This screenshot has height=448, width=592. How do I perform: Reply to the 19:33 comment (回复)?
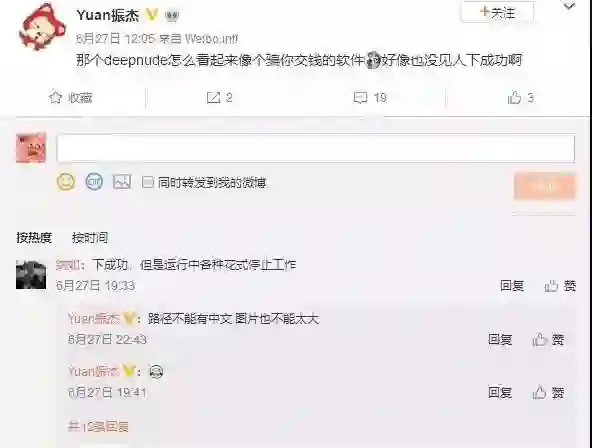tap(512, 286)
